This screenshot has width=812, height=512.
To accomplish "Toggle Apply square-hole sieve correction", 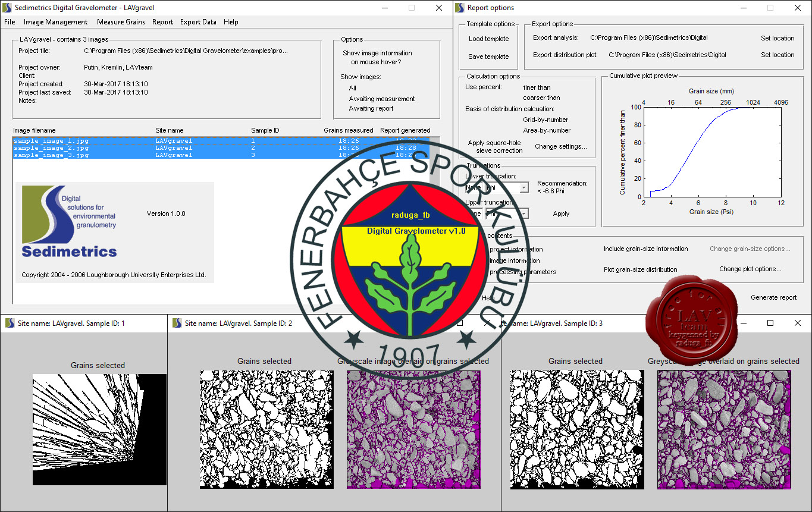I will pos(495,147).
